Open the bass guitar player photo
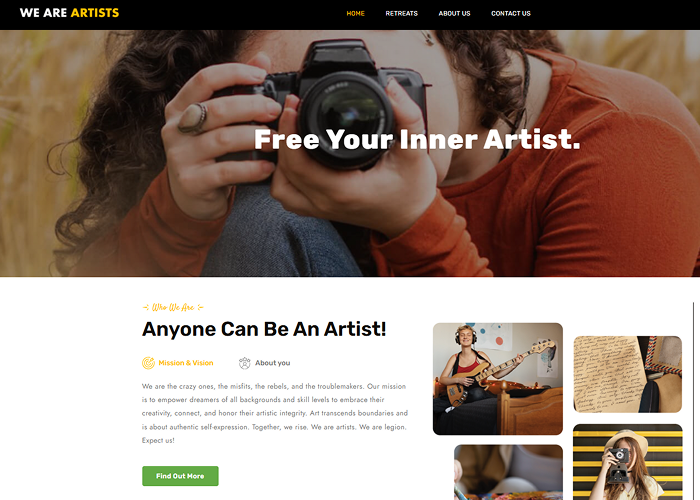 [x=498, y=379]
